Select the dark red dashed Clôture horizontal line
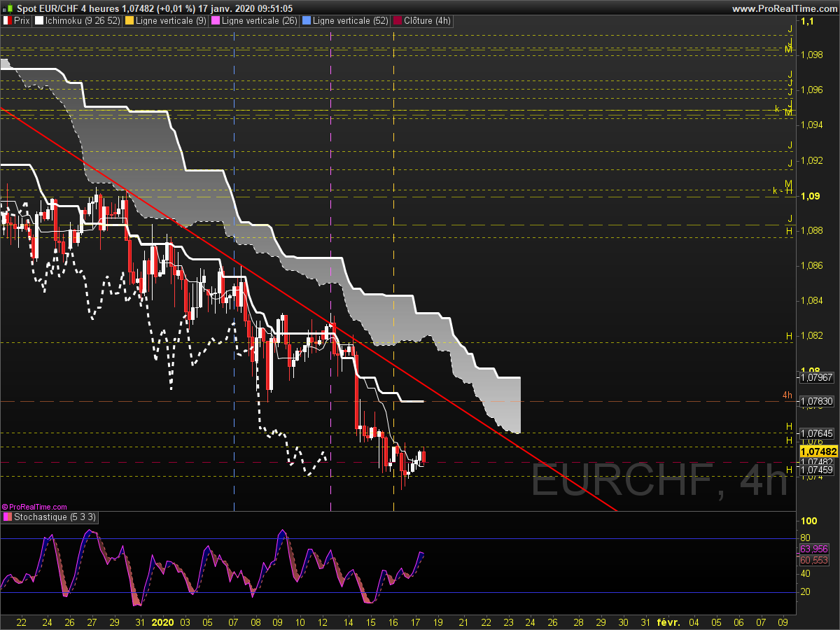Image resolution: width=840 pixels, height=630 pixels. click(x=399, y=463)
